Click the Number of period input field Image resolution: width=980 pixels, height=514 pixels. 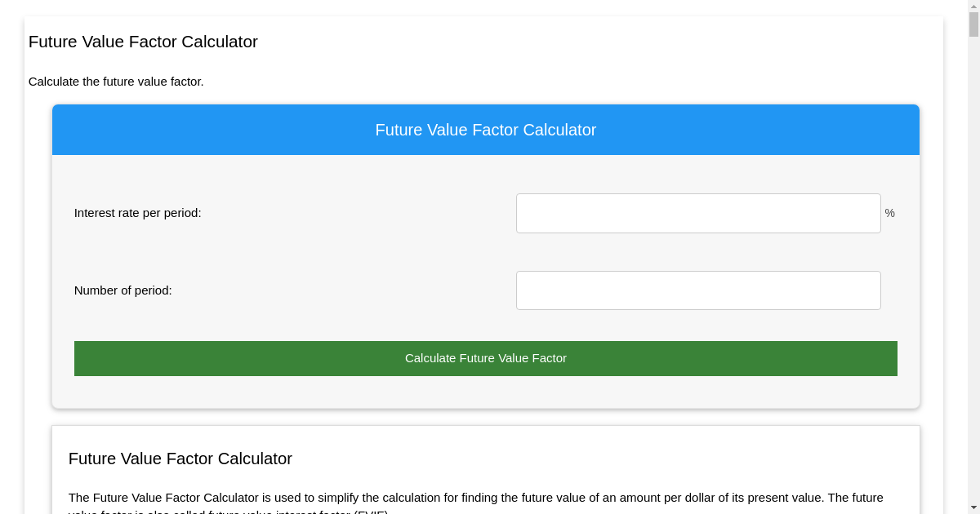[x=697, y=290]
